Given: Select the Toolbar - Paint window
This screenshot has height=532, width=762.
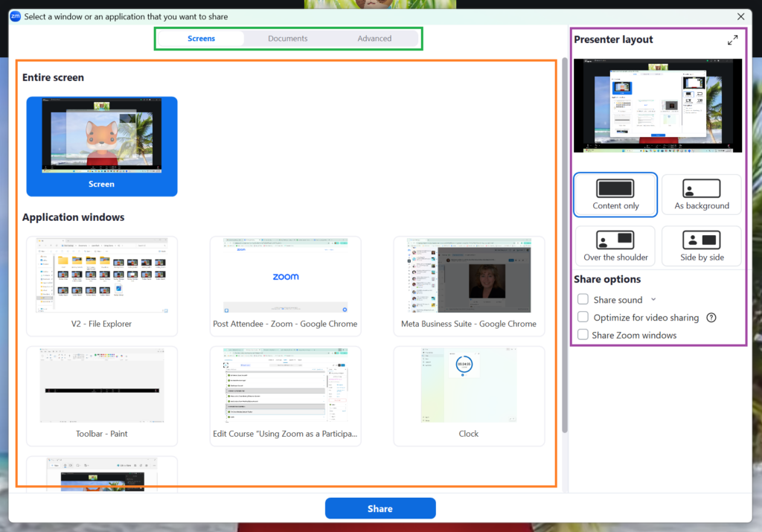Looking at the screenshot, I should point(101,396).
